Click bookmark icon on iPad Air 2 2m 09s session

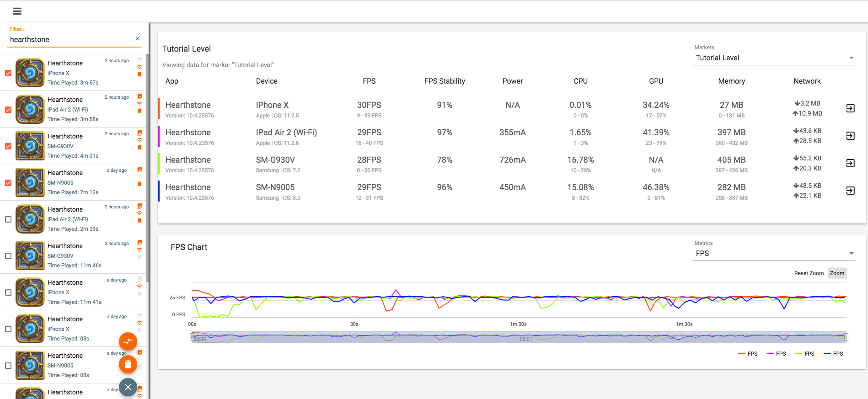coord(139,221)
